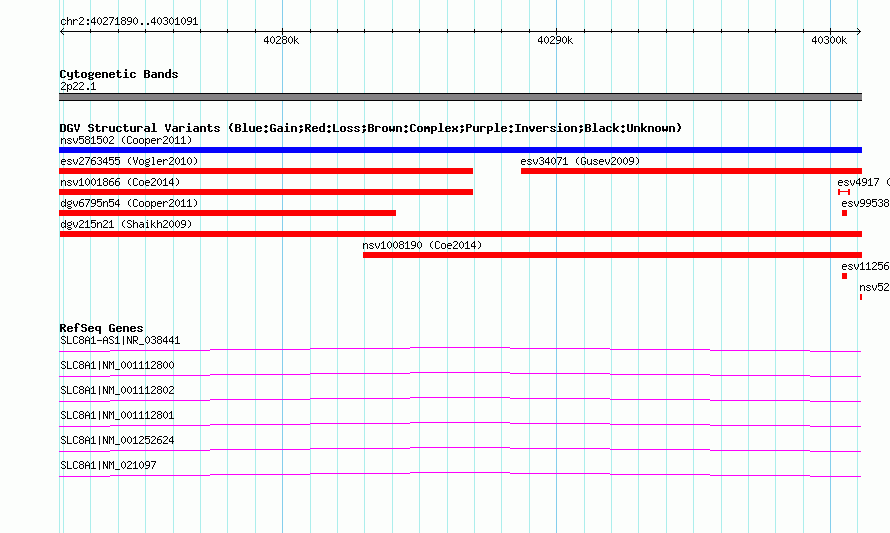Viewport: 890px width, 533px height.
Task: Click the 2p22.1 band label
Action: tap(78, 86)
